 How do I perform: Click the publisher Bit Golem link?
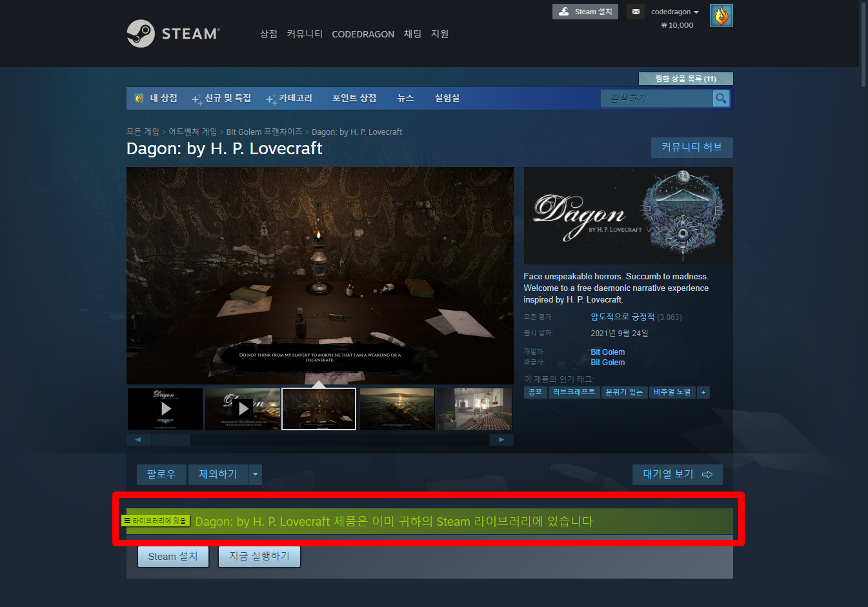(607, 363)
